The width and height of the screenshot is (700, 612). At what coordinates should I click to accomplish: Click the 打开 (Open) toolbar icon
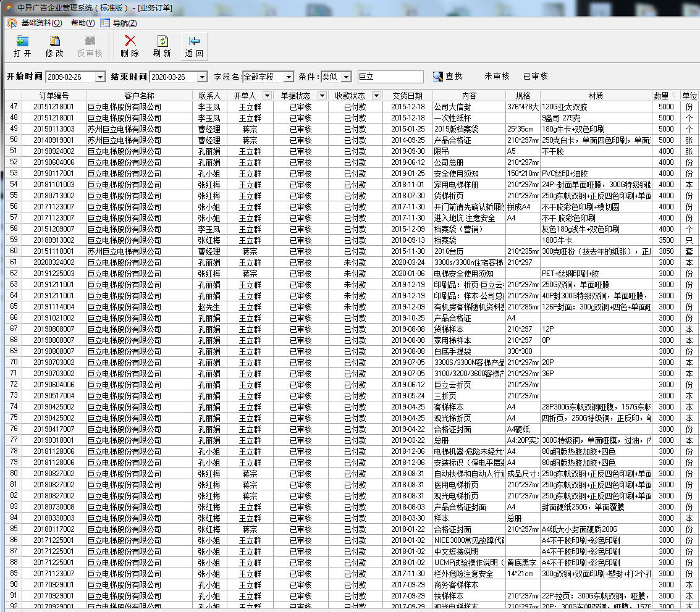pyautogui.click(x=22, y=41)
